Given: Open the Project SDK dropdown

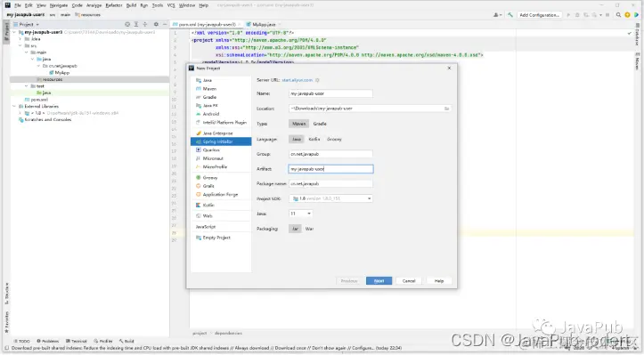Looking at the screenshot, I should click(330, 198).
